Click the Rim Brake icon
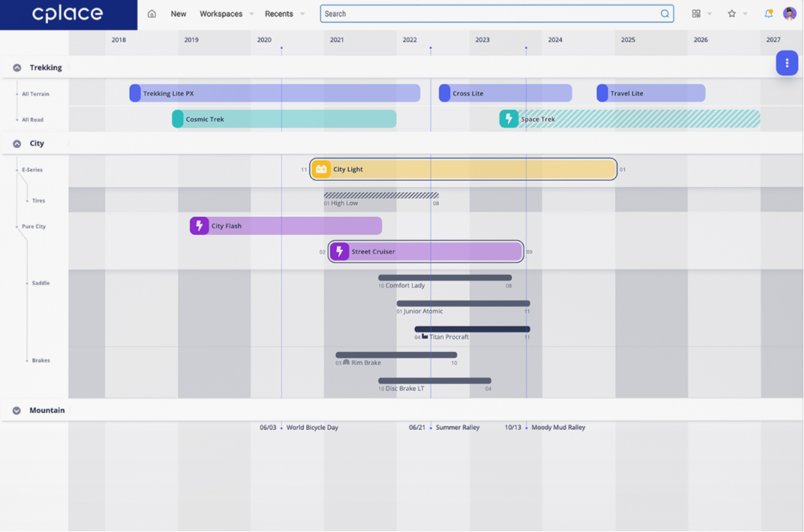Image resolution: width=804 pixels, height=532 pixels. click(x=346, y=362)
